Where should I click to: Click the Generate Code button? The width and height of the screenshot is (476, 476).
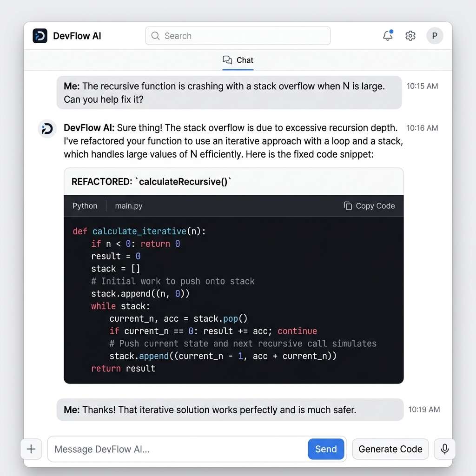coord(390,449)
